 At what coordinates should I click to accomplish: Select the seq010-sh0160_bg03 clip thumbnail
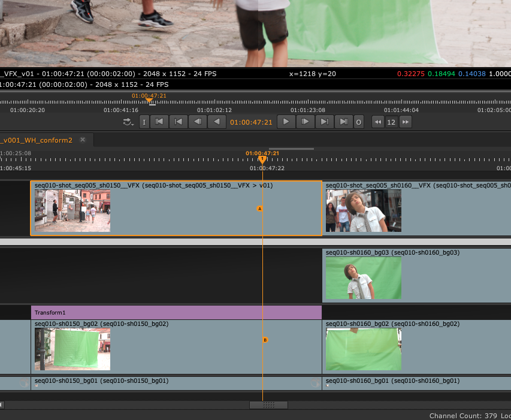tap(363, 278)
